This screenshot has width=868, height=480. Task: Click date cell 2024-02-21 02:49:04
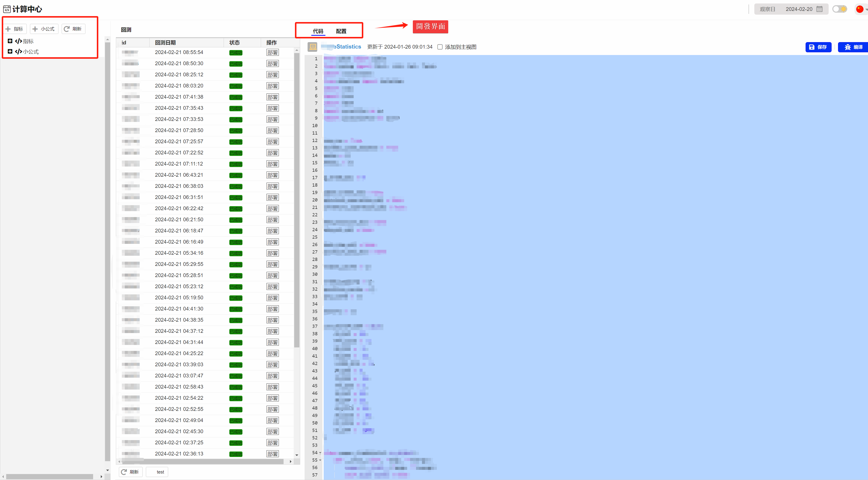pos(179,420)
